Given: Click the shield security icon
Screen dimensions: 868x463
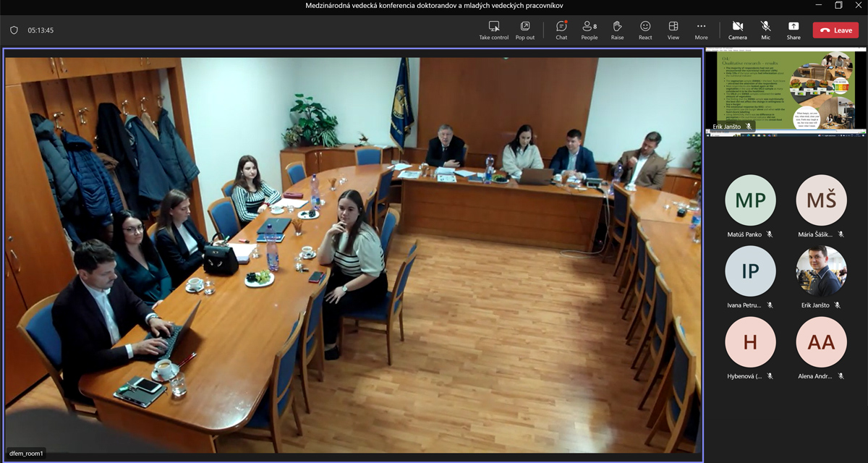Looking at the screenshot, I should point(14,30).
